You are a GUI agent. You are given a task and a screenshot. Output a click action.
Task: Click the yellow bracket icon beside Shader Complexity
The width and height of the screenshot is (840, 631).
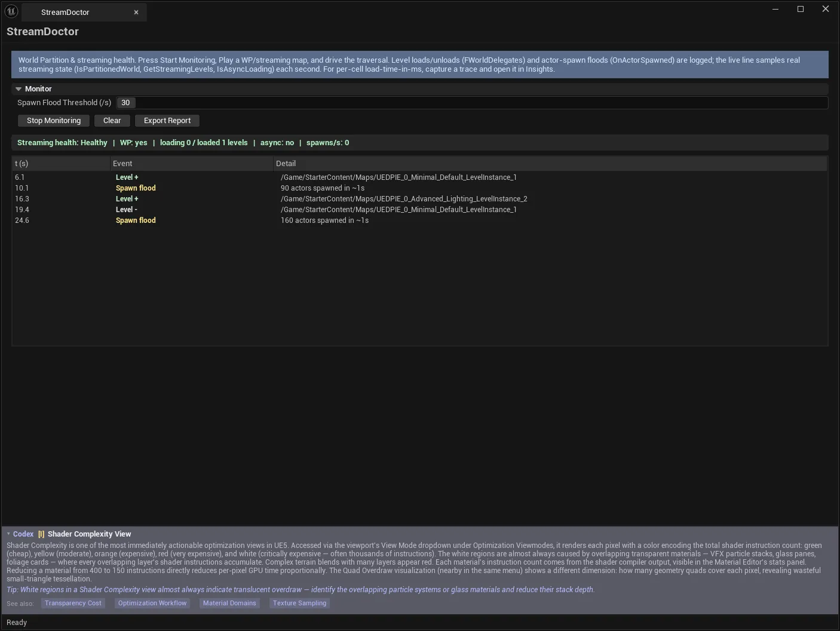click(x=41, y=534)
